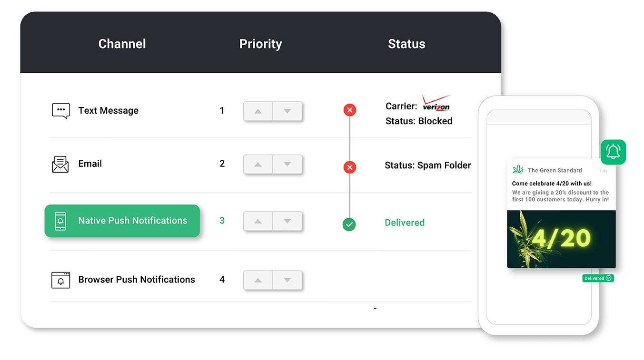Select the Native Push Notifications phone icon
This screenshot has height=360, width=644.
(59, 221)
